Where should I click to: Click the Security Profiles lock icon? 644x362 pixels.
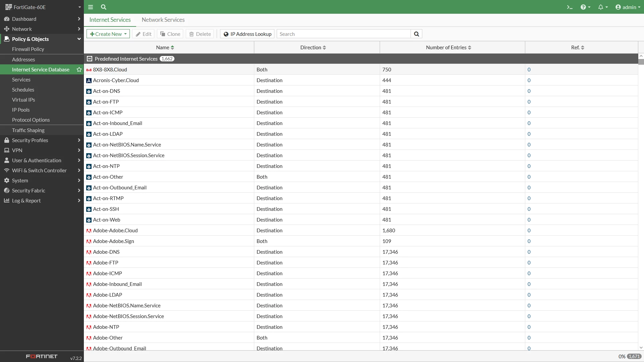pos(7,140)
